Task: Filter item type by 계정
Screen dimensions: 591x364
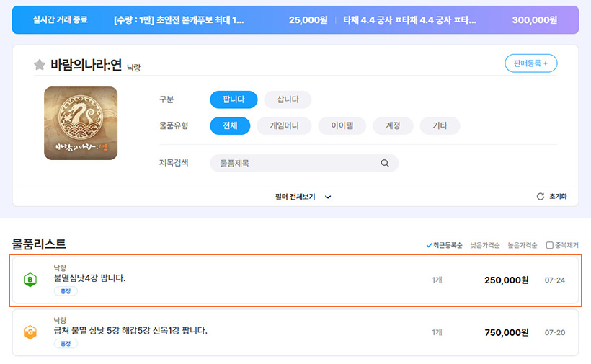Action: click(x=393, y=125)
